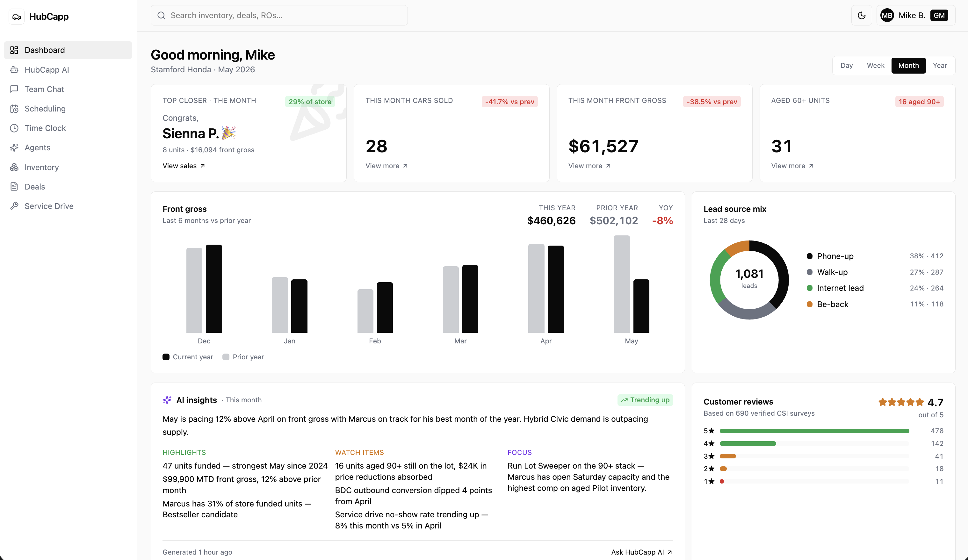Click the HubCapp car logo icon
968x560 pixels.
tap(17, 17)
